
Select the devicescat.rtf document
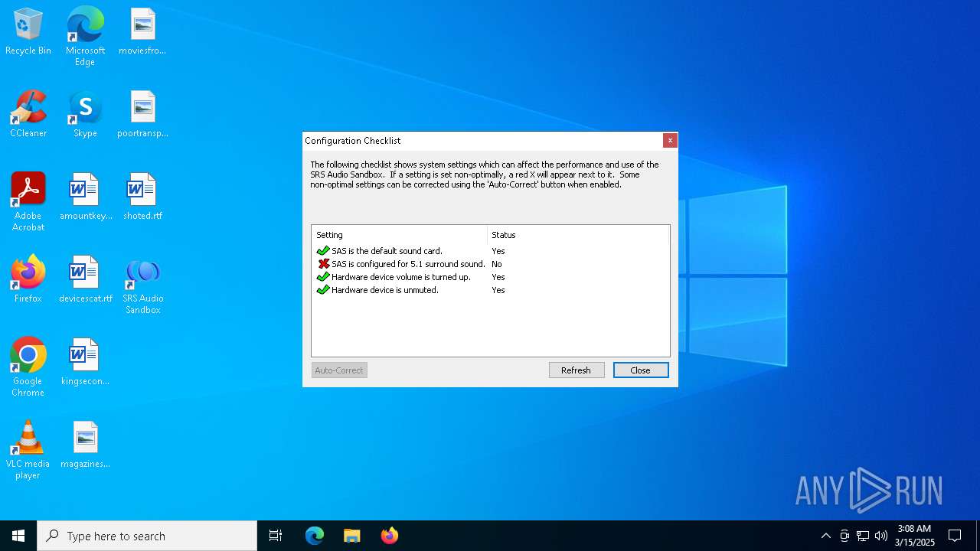(x=86, y=280)
